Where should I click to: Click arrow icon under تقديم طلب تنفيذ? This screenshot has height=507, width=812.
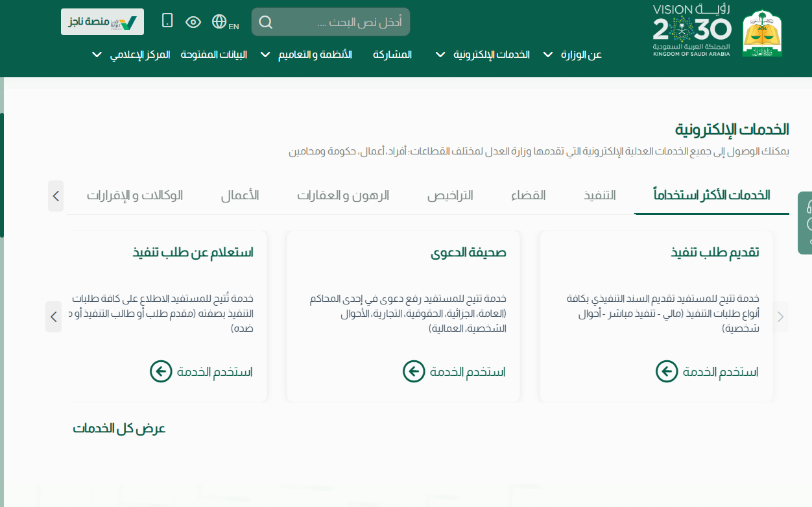point(666,371)
